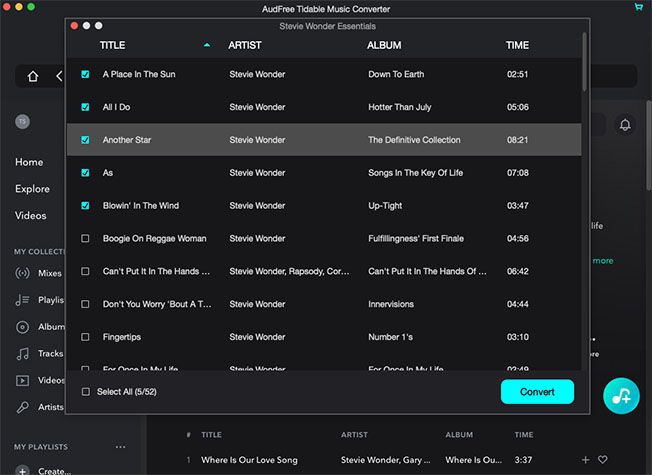Favorite Where Is Our Love Song heart
Viewport: 652px width, 475px height.
(603, 460)
